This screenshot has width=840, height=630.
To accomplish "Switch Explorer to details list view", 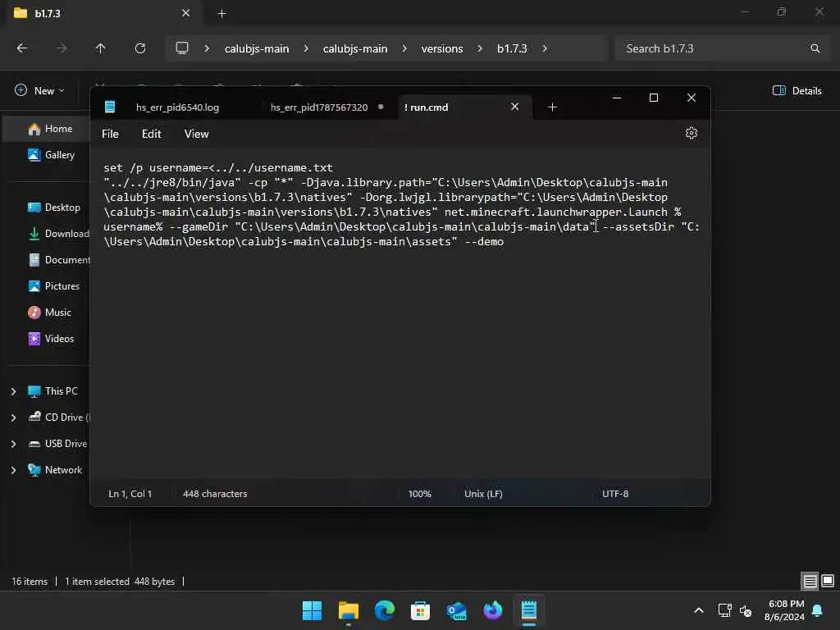I will [810, 582].
